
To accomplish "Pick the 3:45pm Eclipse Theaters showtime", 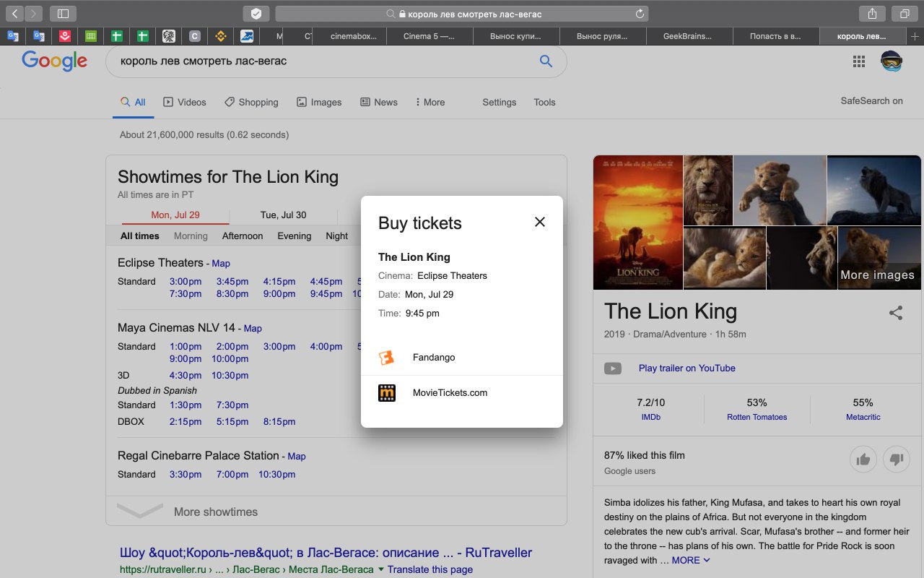I will pos(232,282).
